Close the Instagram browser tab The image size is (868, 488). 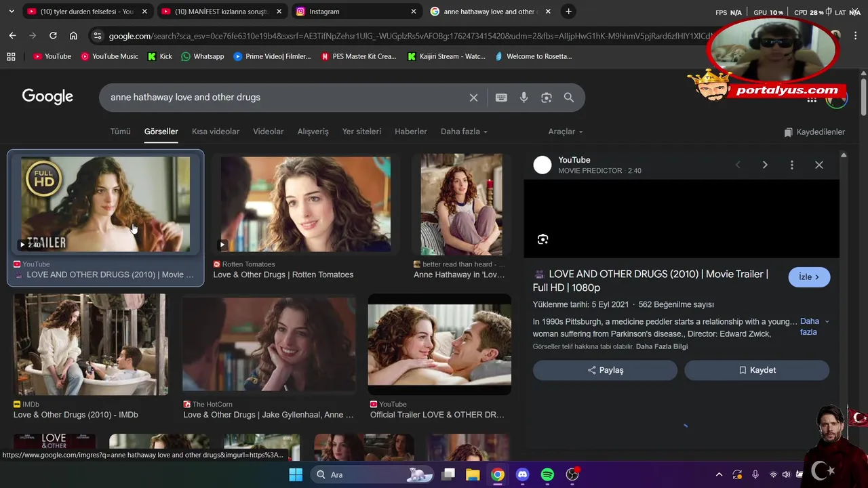[414, 12]
